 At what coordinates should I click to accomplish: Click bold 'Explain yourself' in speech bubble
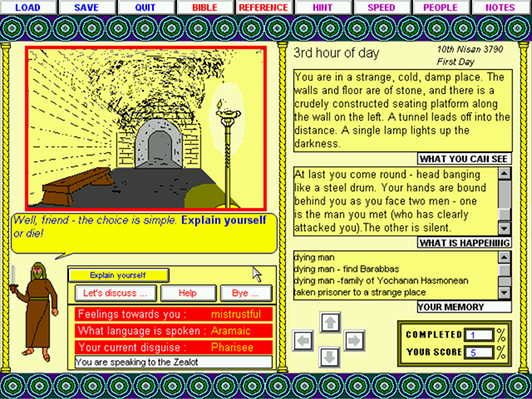(224, 220)
